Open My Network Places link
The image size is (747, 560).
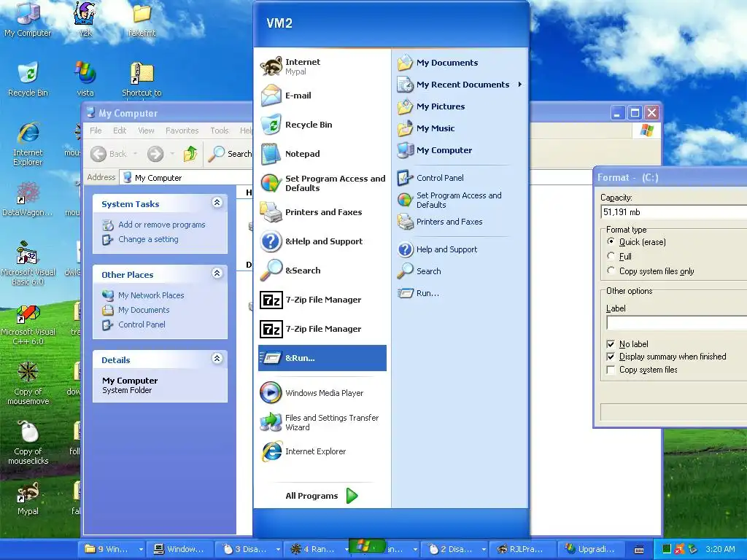point(151,295)
